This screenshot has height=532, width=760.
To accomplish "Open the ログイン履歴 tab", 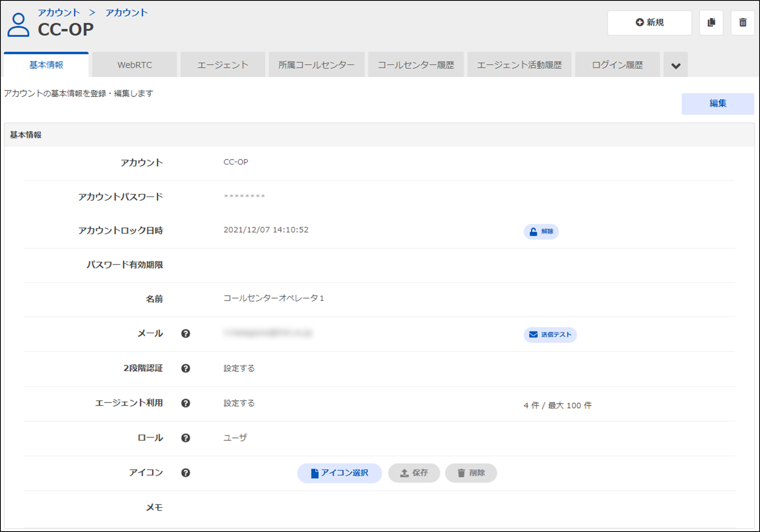I will click(617, 65).
